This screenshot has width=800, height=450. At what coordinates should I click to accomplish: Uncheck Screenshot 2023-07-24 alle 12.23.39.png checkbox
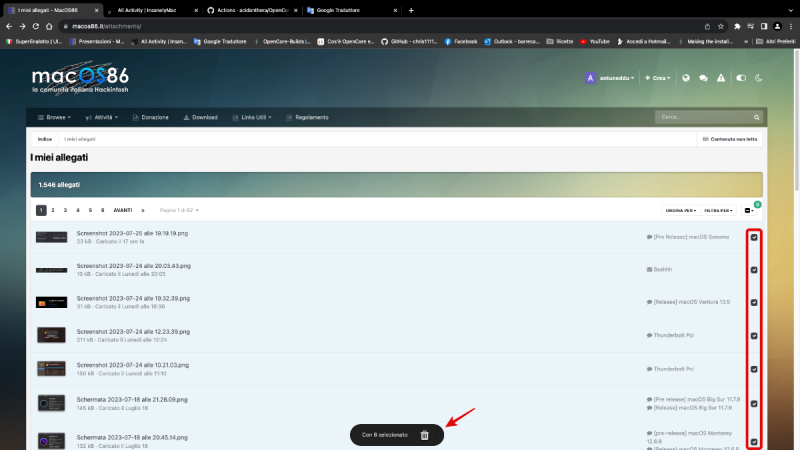point(754,336)
